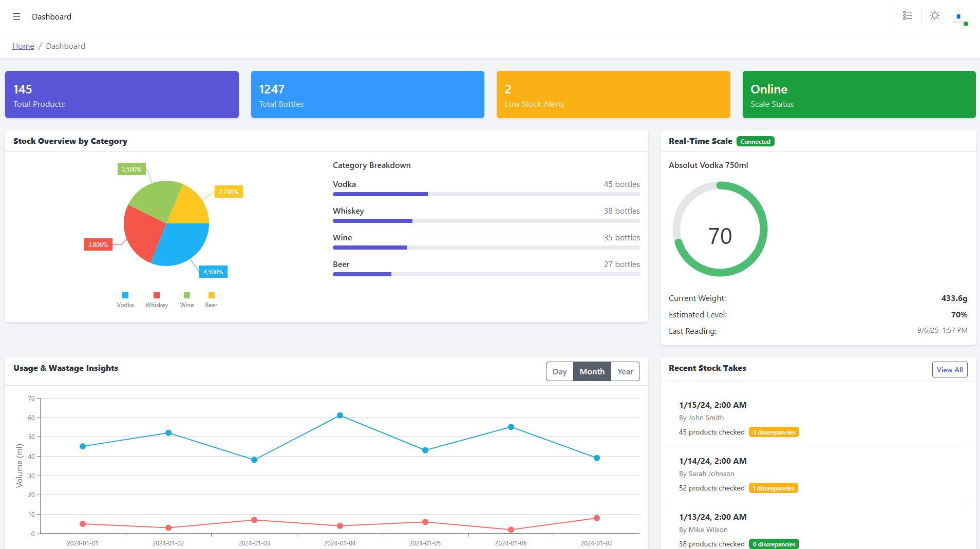Click the yellow Beer legend marker
Screen dimensions: 980x549
(211, 295)
